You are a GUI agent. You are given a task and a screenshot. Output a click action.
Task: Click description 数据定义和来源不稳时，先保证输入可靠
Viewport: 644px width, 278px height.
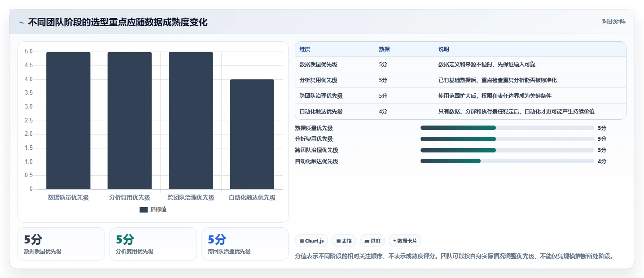point(486,65)
